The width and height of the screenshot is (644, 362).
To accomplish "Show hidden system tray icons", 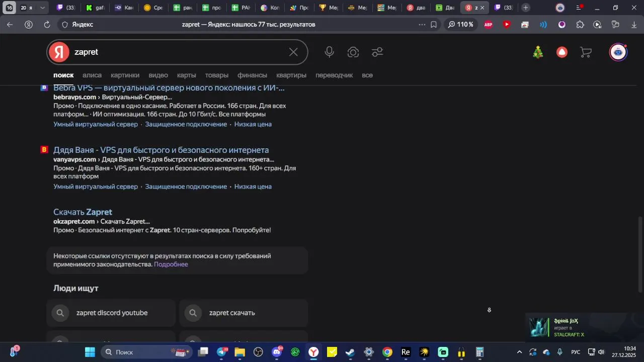I will coord(520,352).
